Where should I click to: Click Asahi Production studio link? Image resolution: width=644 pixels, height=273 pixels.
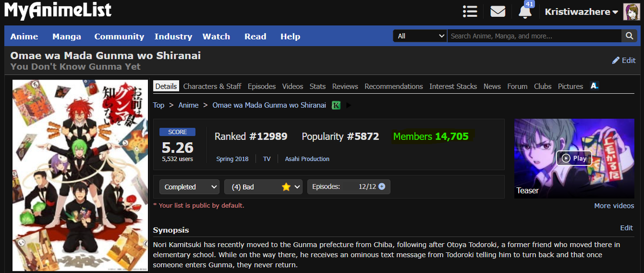307,159
